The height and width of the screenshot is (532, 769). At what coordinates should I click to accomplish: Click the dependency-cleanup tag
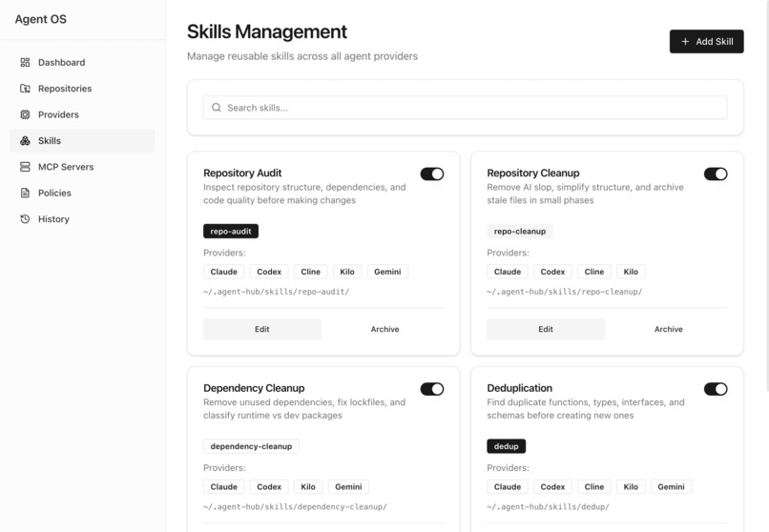(251, 446)
